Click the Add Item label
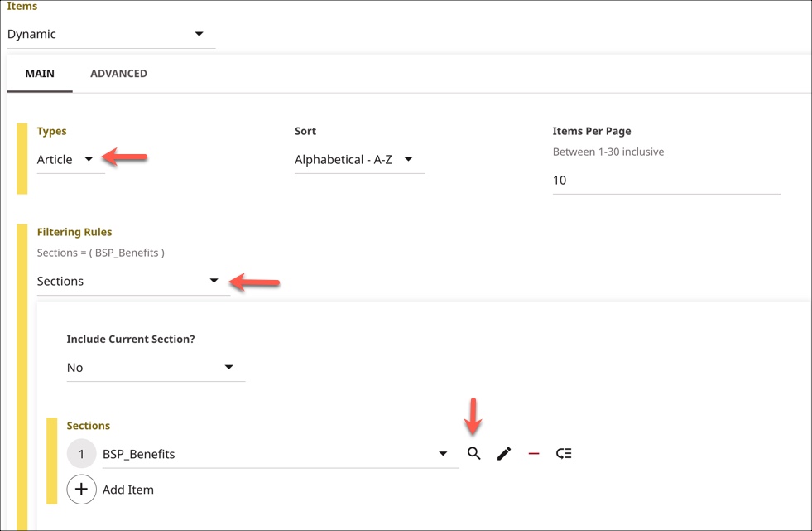This screenshot has height=531, width=812. (128, 490)
